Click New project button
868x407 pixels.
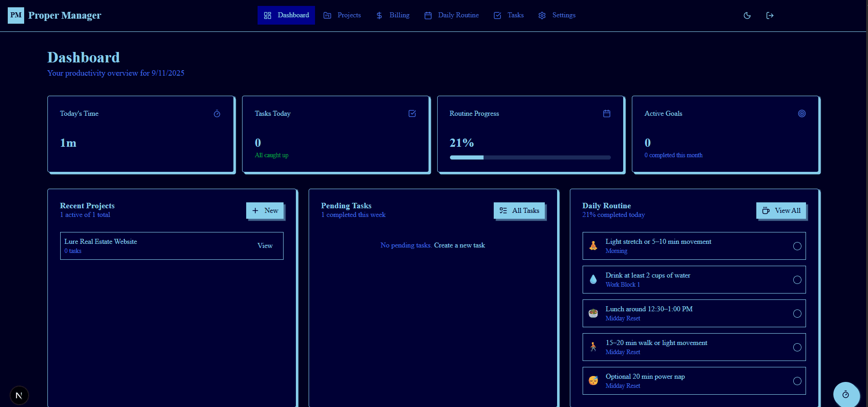point(265,211)
